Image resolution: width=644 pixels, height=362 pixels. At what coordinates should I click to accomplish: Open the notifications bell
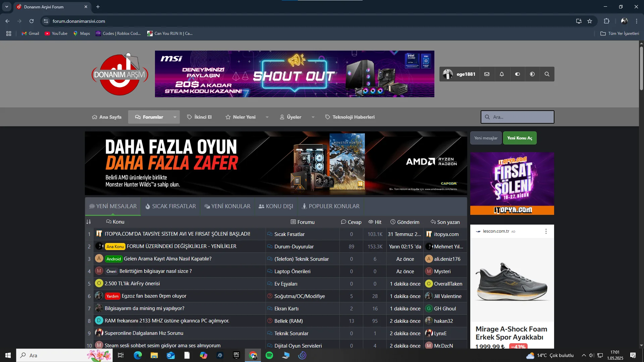pos(502,74)
